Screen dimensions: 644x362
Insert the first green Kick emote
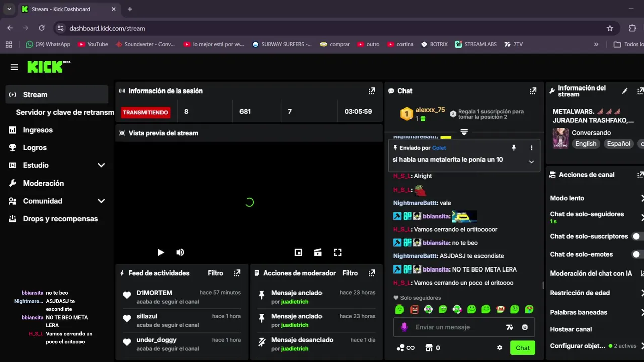pos(399,309)
